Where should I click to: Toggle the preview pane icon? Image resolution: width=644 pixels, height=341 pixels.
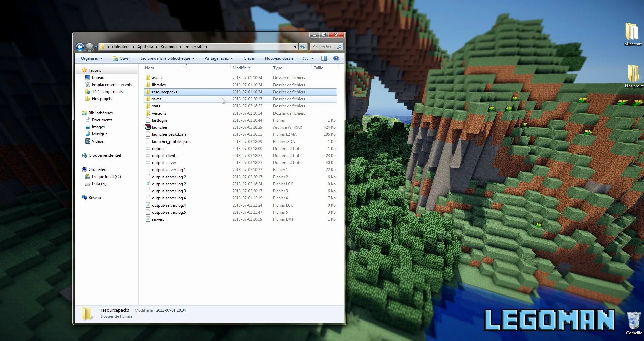tap(324, 58)
